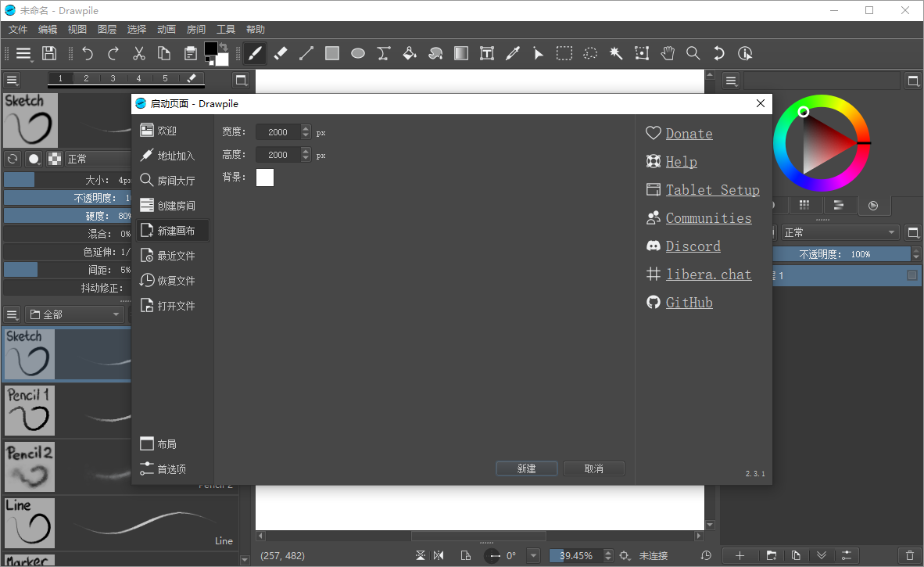Open brush settings panel hamburger menu
Screen dimensions: 924x567
pyautogui.click(x=12, y=80)
